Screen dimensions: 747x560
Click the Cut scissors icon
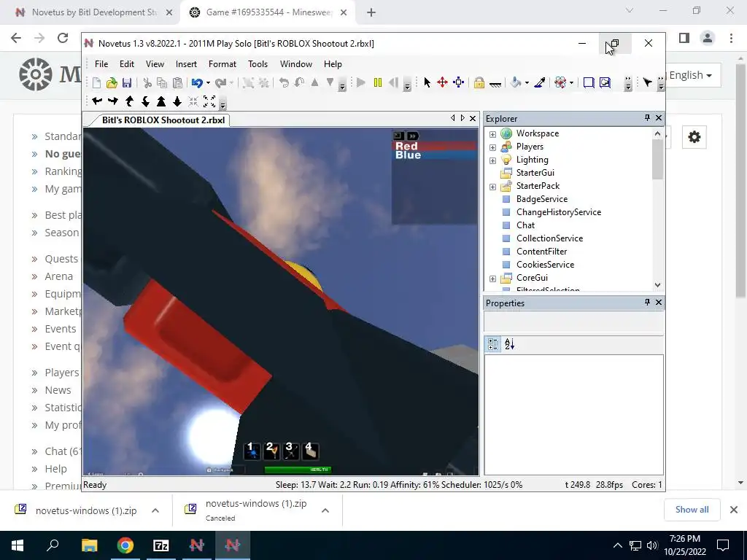(147, 83)
